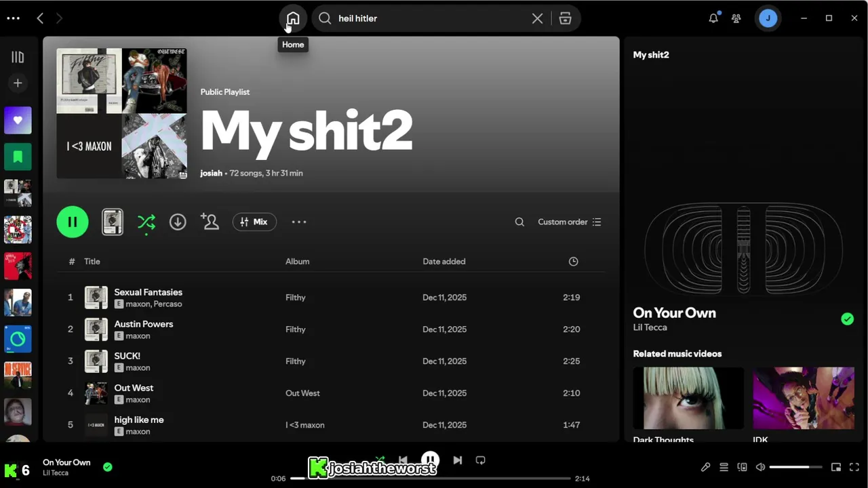
Task: Sort by duration clock column
Action: point(573,262)
